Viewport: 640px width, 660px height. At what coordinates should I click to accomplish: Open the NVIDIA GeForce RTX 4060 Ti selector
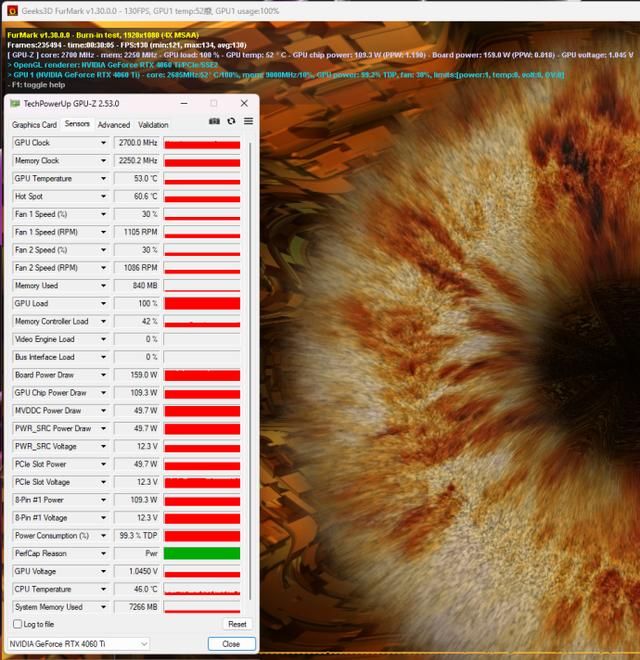coord(78,644)
